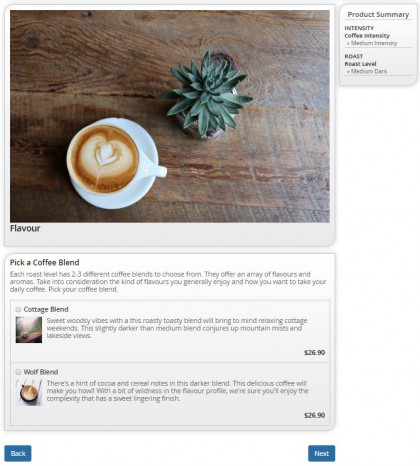Click the Cottage Blend description text
The width and height of the screenshot is (420, 466).
coord(177,328)
